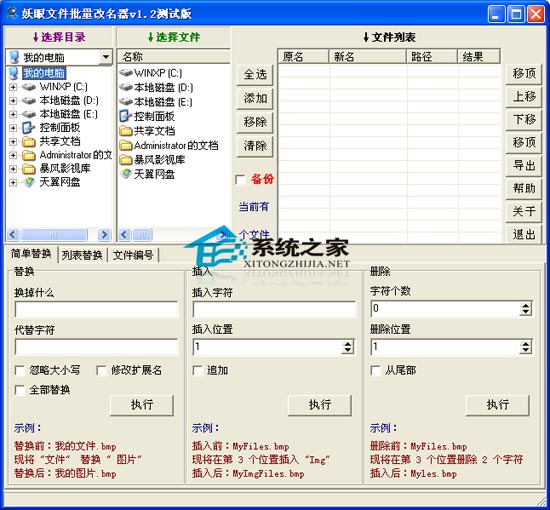Tick the 追加 append checkbox

pyautogui.click(x=198, y=370)
